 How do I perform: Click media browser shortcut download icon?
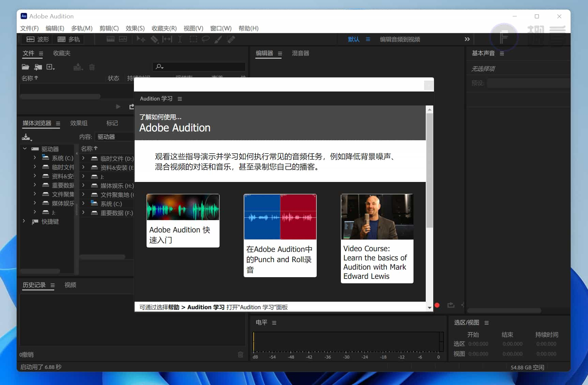(x=27, y=137)
